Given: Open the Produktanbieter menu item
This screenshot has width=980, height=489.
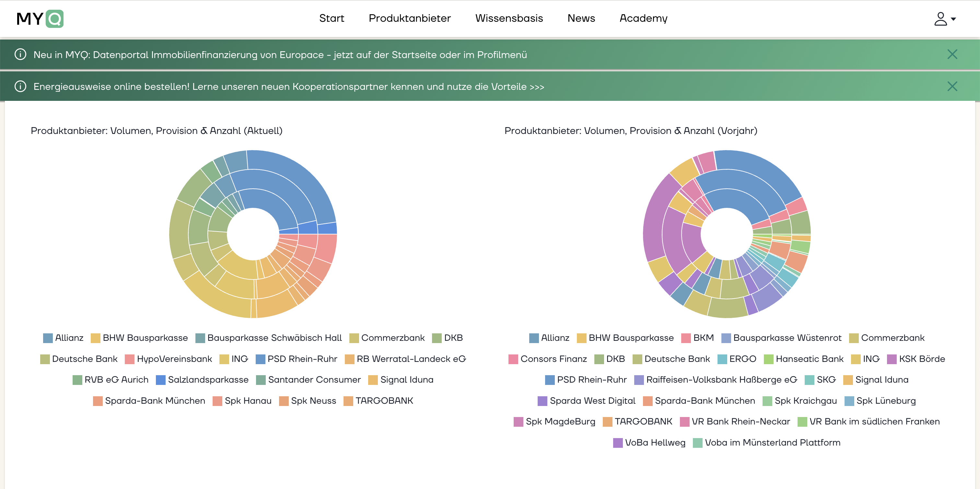Looking at the screenshot, I should tap(409, 18).
